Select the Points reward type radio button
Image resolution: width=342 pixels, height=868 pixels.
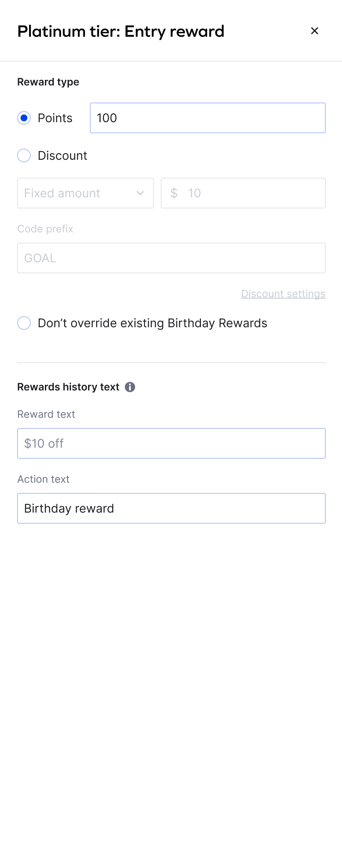24,118
